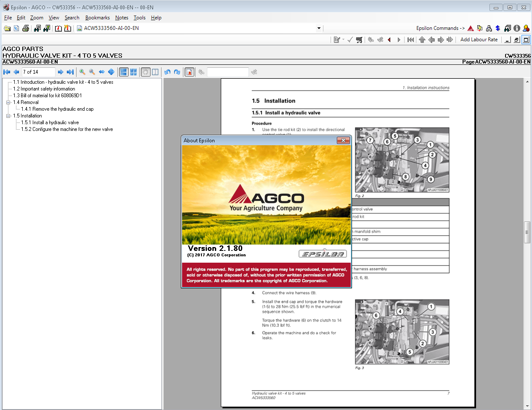Click the second binoculars find-next icon
The image size is (532, 410).
pos(47,28)
